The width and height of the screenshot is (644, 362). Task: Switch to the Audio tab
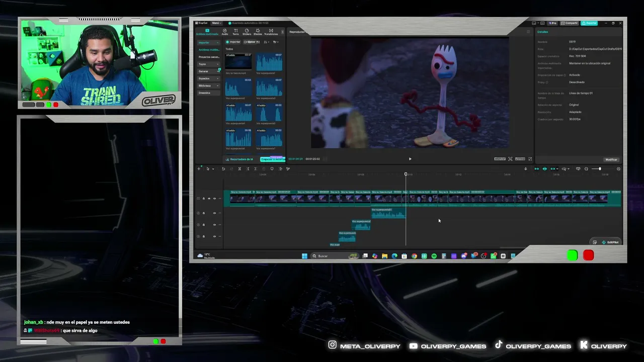pyautogui.click(x=225, y=32)
